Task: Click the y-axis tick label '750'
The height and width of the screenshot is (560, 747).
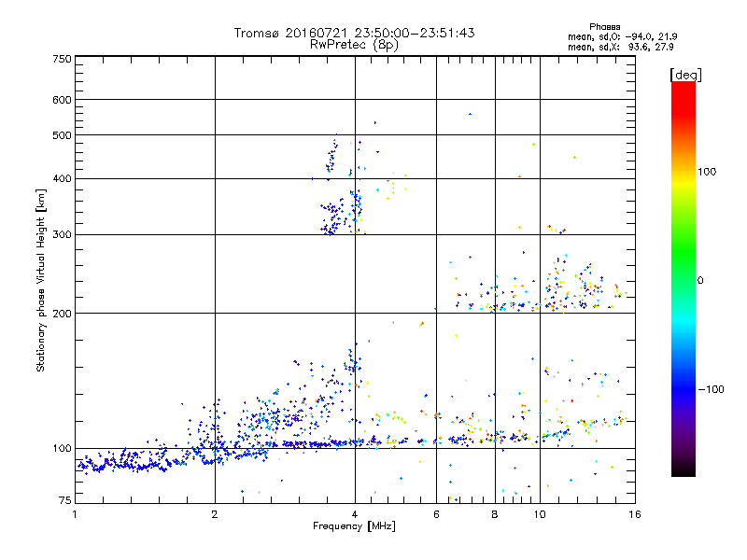Action: pos(62,59)
